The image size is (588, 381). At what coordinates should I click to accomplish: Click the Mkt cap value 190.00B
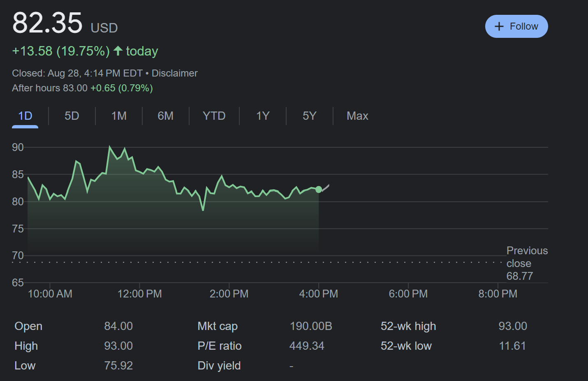click(310, 326)
